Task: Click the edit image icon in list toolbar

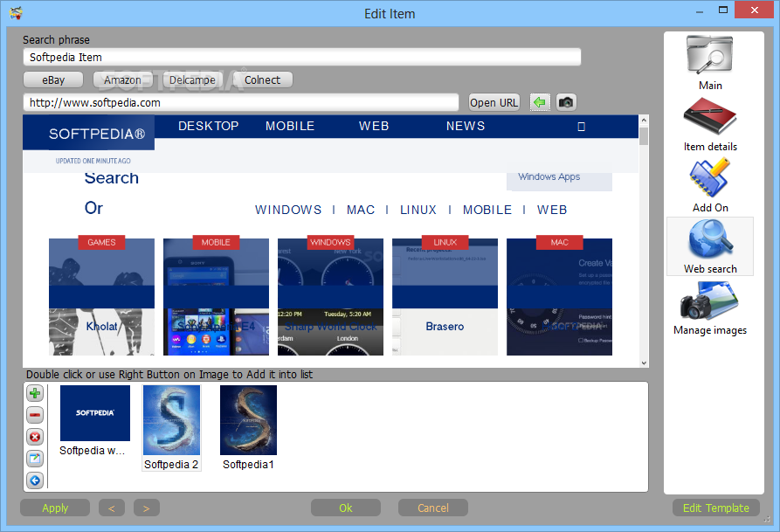Action: tap(35, 459)
